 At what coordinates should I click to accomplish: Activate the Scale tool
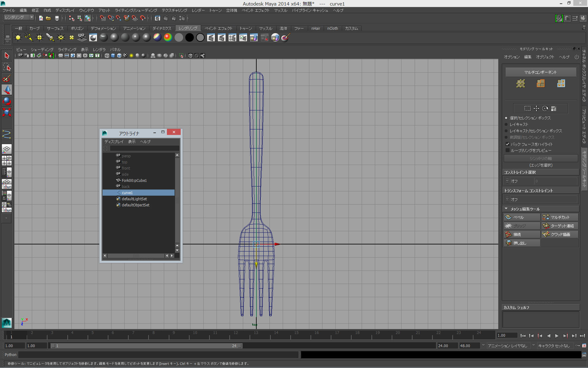point(6,112)
